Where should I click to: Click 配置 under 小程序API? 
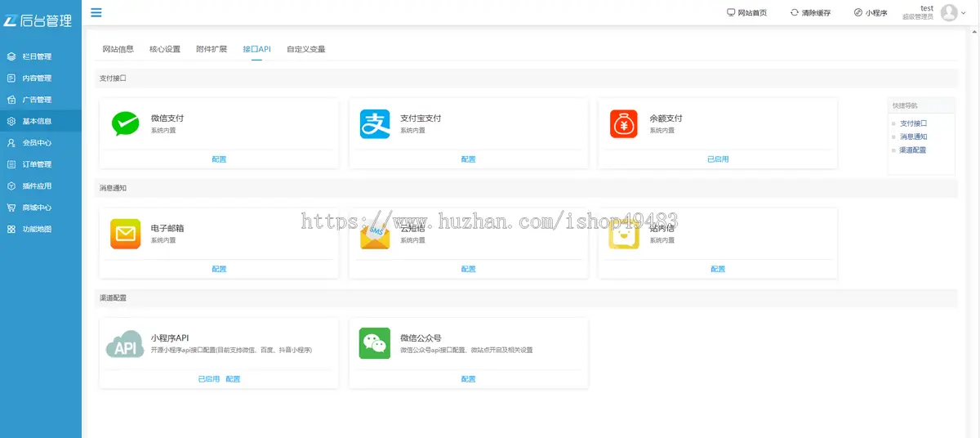(x=233, y=379)
